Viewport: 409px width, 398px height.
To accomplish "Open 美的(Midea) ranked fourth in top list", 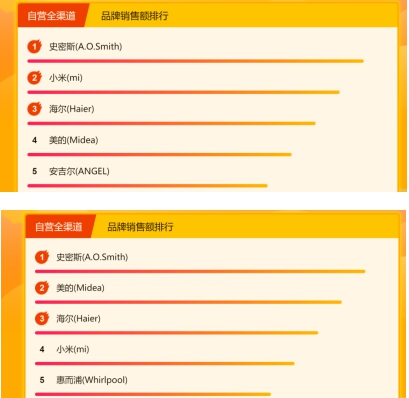I will click(74, 140).
